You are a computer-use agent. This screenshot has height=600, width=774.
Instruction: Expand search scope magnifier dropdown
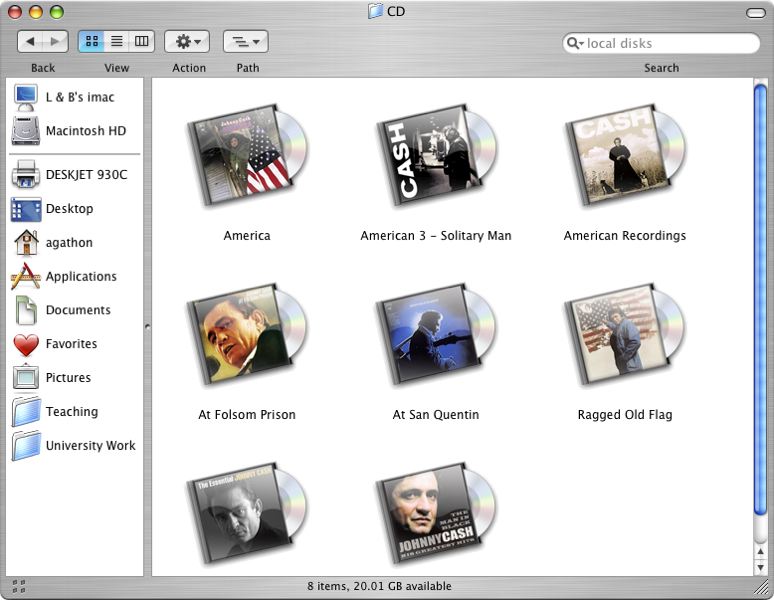click(x=575, y=44)
